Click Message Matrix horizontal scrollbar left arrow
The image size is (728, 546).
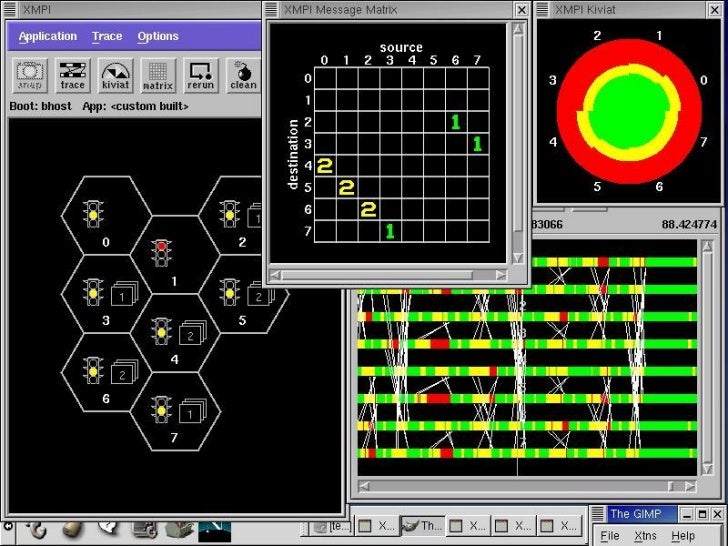tap(275, 275)
